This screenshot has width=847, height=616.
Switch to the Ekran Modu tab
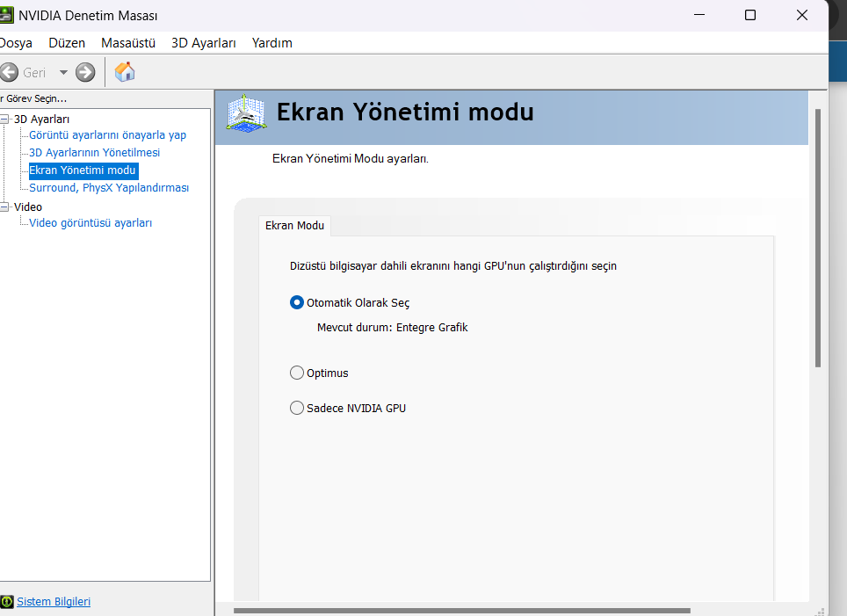(294, 225)
